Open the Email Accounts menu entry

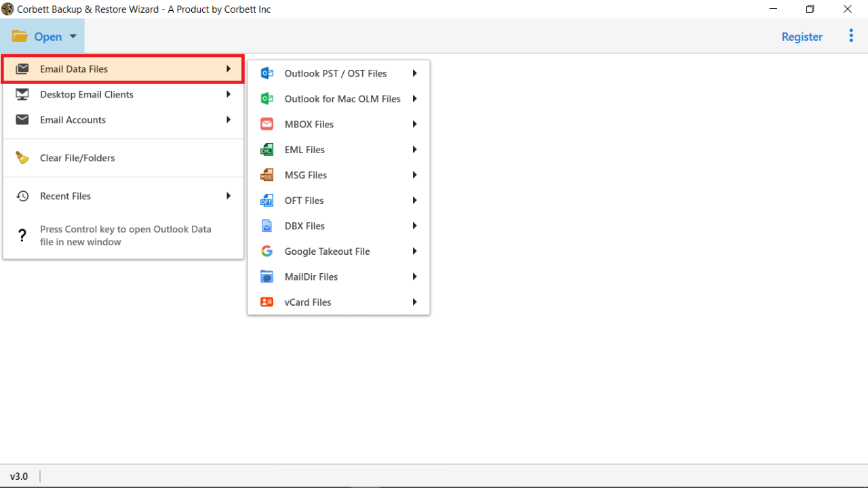click(73, 119)
